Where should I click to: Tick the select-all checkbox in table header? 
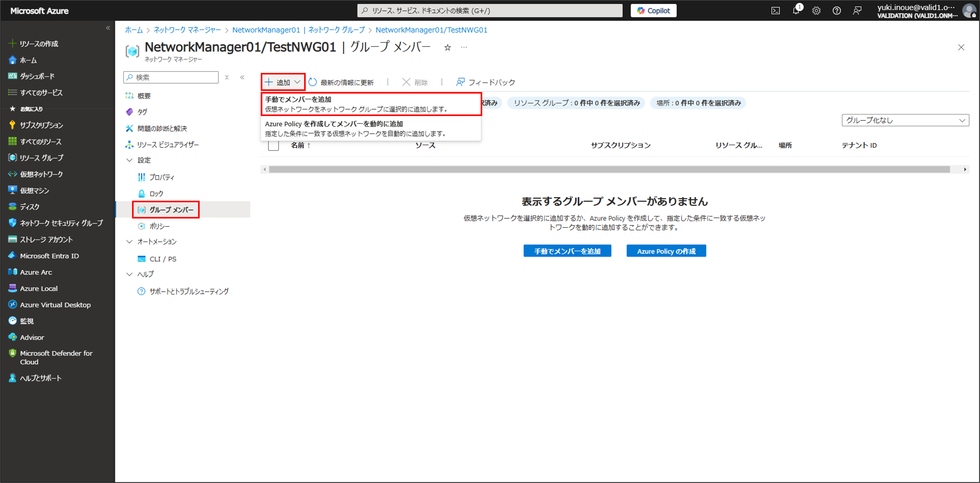click(273, 145)
